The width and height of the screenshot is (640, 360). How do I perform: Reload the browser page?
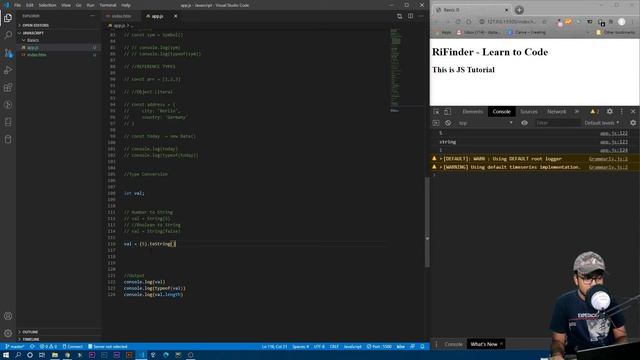click(458, 22)
